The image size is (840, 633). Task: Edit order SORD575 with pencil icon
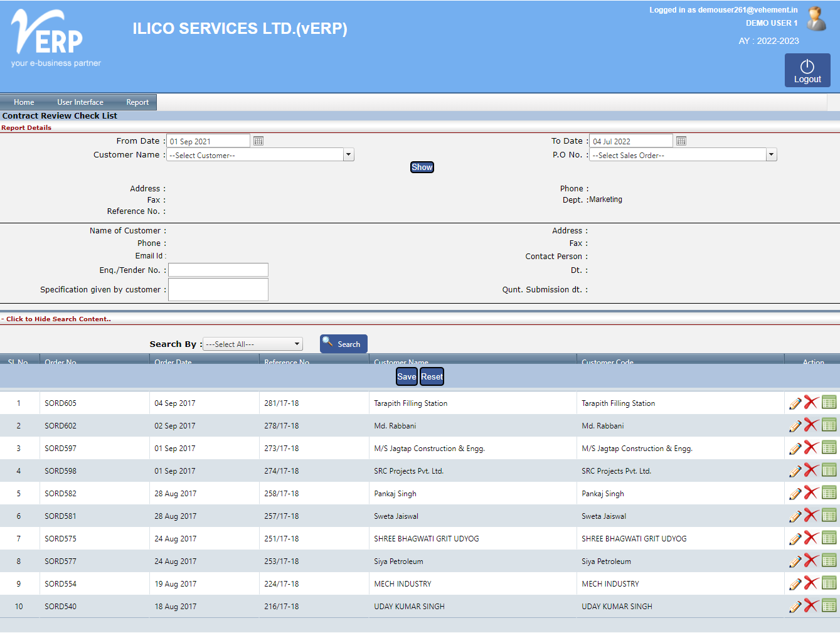click(795, 539)
